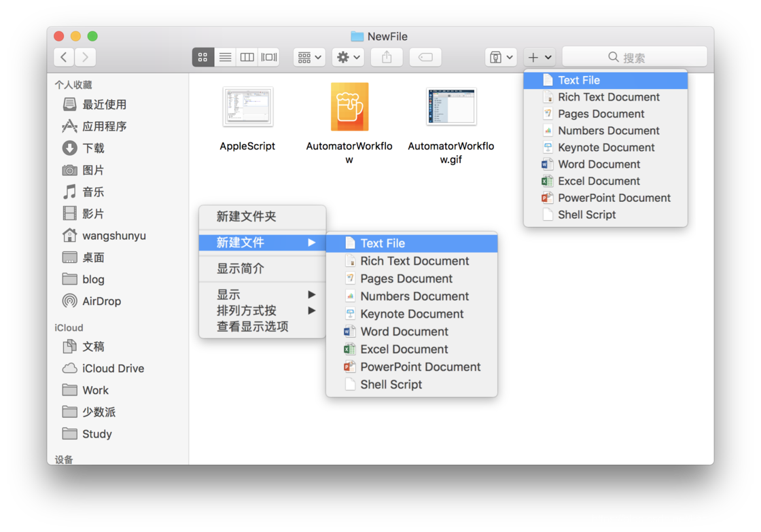Expand the 显示 submenu

[x=262, y=295]
